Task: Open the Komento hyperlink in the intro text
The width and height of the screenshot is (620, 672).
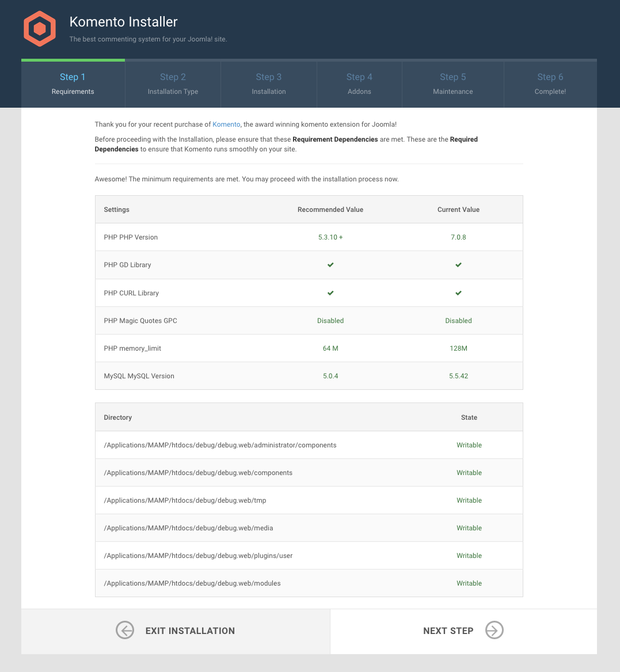Action: click(226, 124)
